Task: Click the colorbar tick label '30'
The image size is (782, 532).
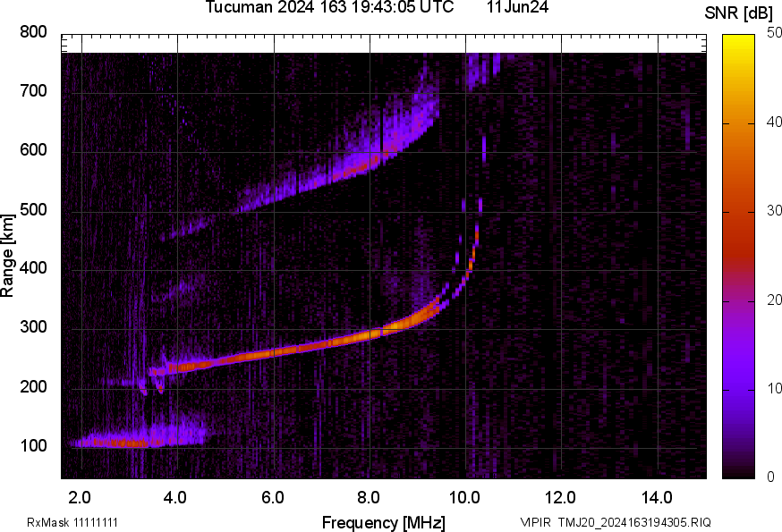Action: (x=774, y=210)
